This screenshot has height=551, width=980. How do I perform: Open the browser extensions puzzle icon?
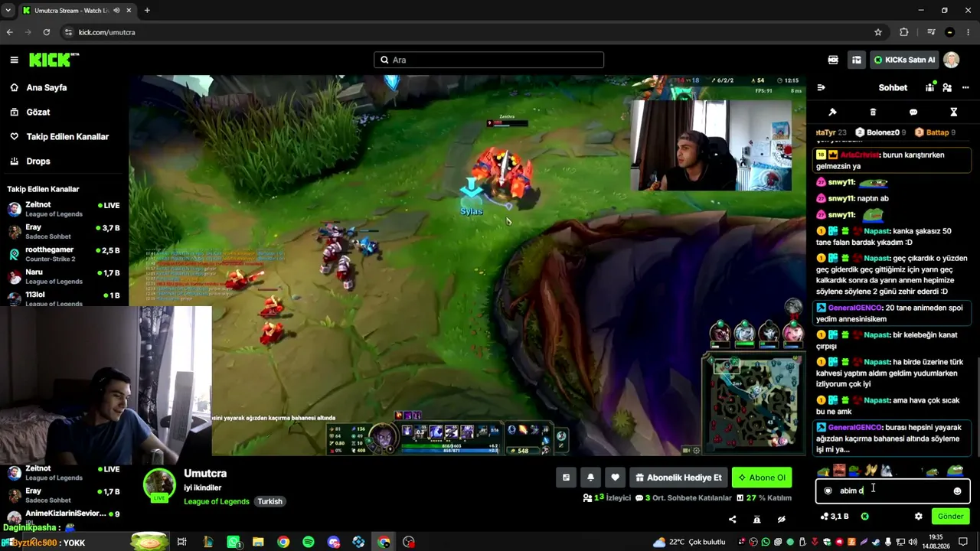click(904, 32)
